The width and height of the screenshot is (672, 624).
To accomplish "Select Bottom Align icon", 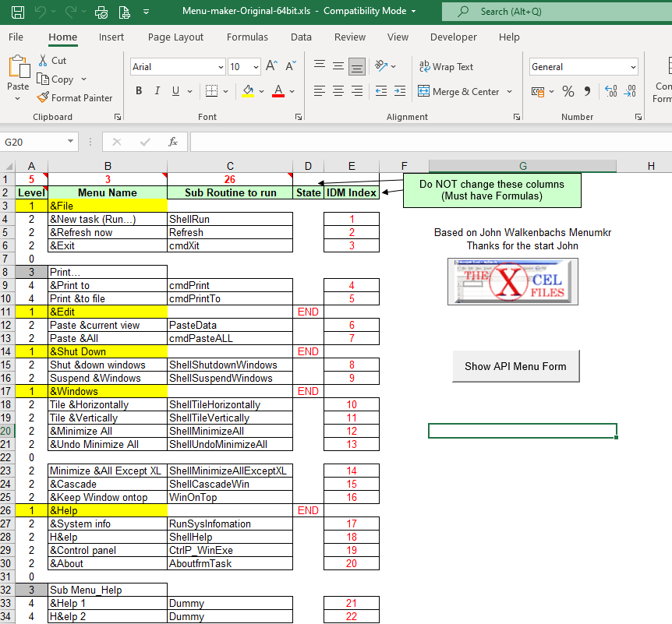I will coord(357,66).
